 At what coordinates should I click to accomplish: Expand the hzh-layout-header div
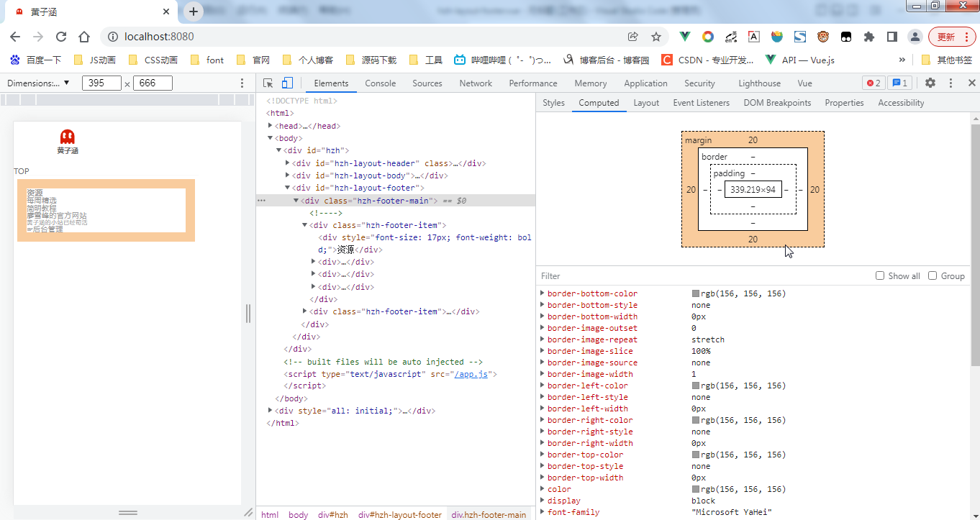288,163
